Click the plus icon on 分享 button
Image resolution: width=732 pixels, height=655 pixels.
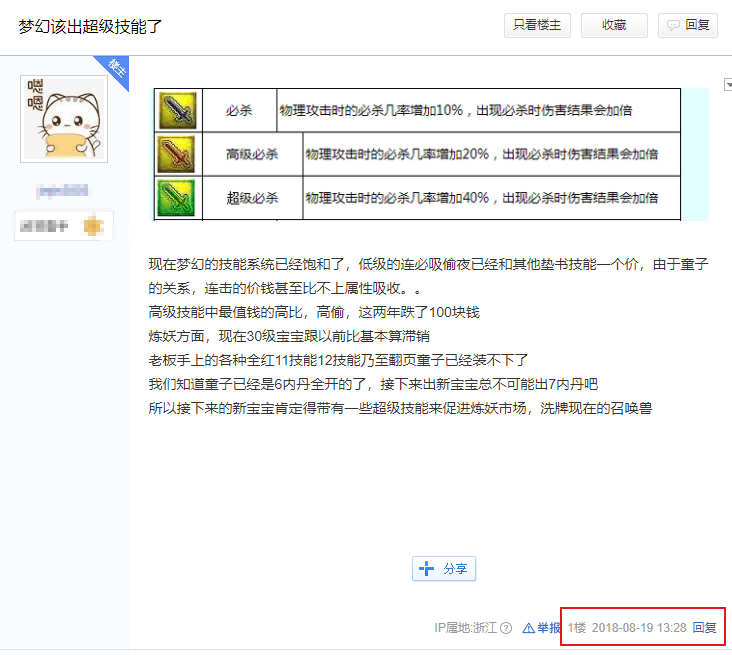427,568
